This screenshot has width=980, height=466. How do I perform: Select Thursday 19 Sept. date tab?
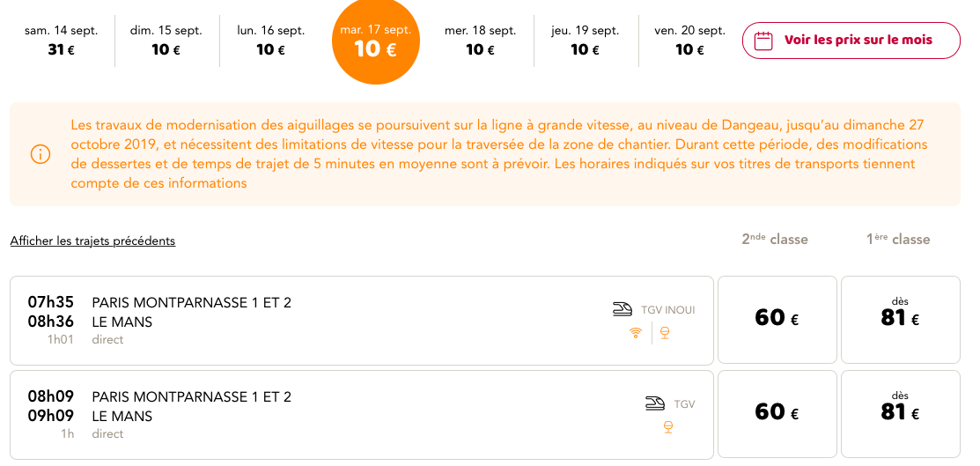point(585,40)
